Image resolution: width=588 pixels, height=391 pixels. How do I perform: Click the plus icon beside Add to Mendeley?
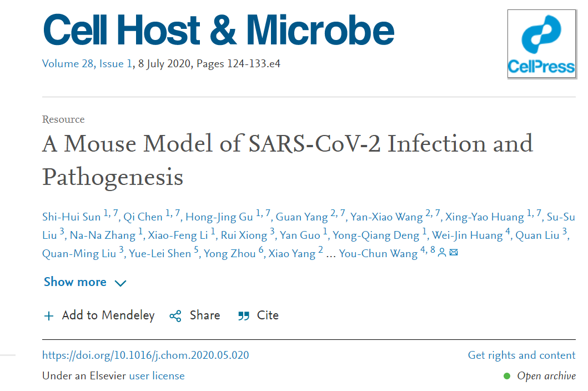pyautogui.click(x=49, y=316)
